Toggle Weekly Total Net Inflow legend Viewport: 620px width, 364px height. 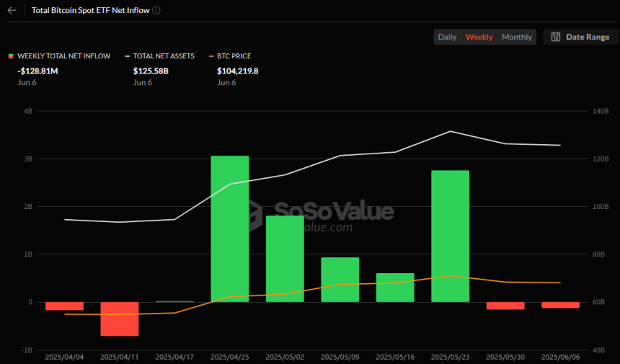(x=59, y=56)
